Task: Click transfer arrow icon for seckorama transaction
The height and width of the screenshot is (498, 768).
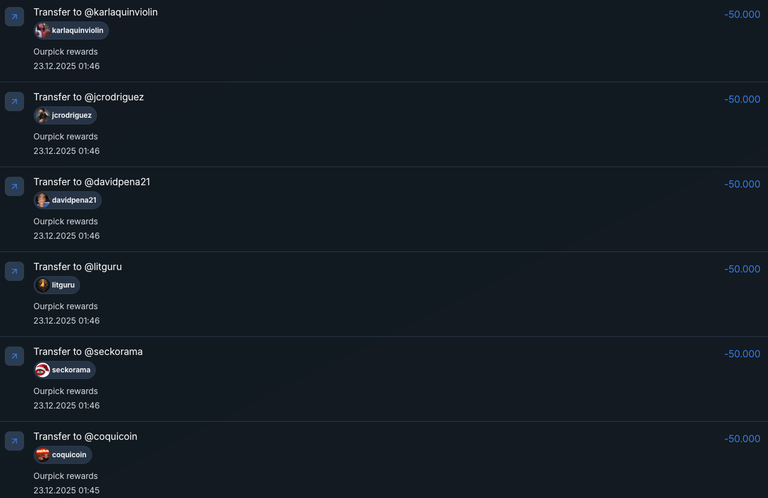Action: [14, 356]
